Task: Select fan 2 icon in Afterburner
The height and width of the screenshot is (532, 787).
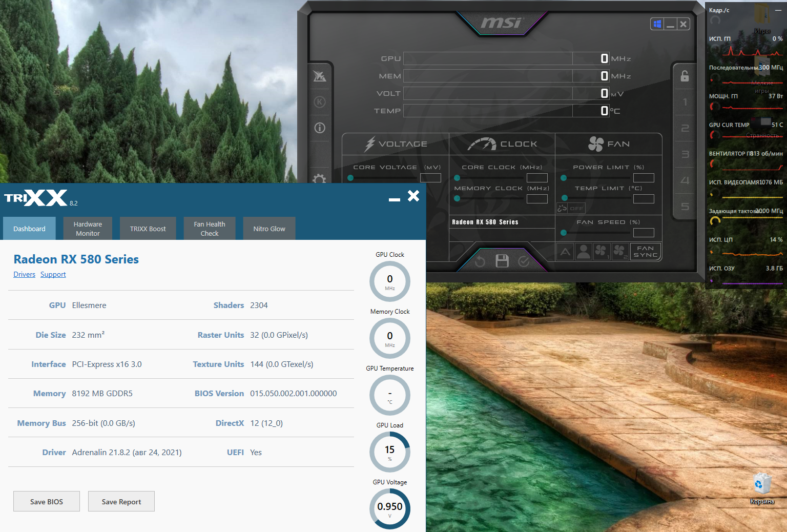Action: pos(619,252)
